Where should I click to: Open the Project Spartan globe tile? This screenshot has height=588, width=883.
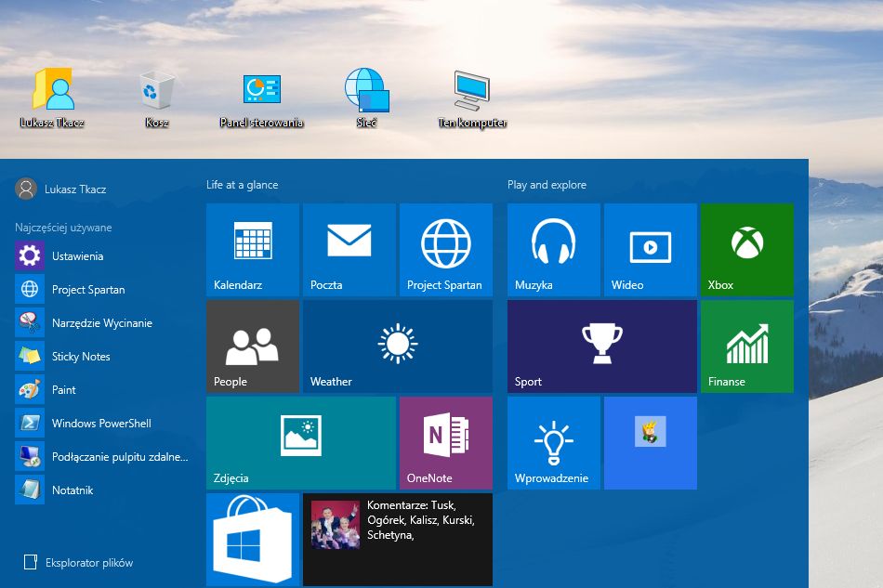coord(446,250)
